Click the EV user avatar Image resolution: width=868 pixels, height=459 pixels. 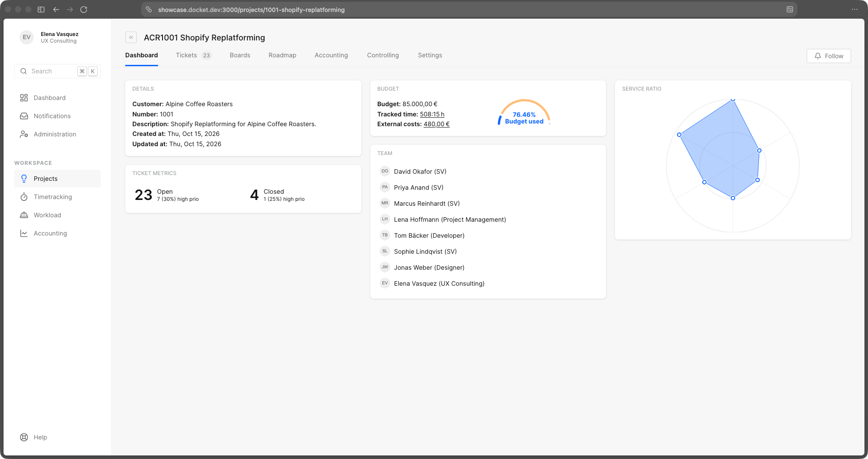pyautogui.click(x=27, y=37)
